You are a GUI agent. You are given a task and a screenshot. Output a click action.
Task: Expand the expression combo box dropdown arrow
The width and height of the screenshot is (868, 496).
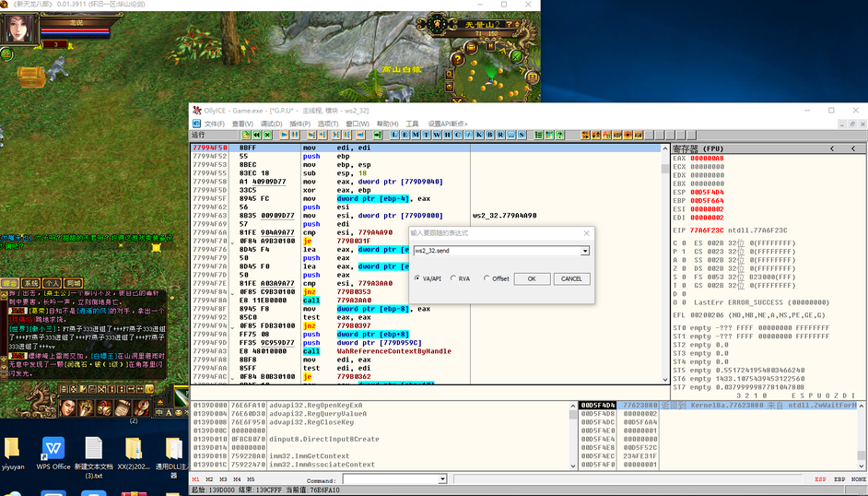[585, 251]
